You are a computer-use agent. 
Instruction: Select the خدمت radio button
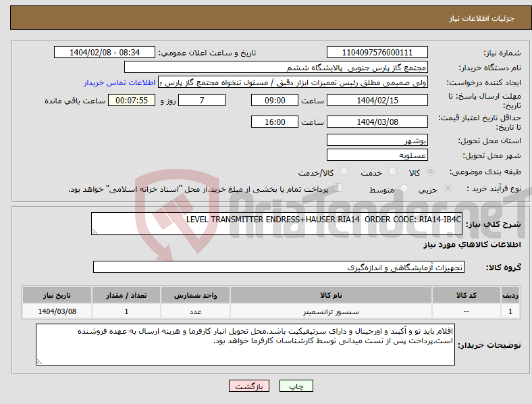point(392,172)
